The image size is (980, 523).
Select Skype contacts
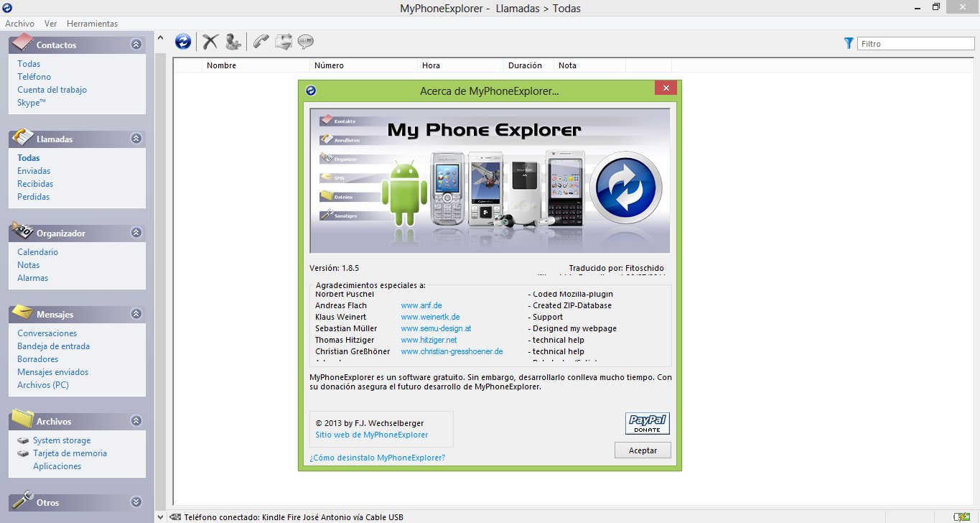32,103
